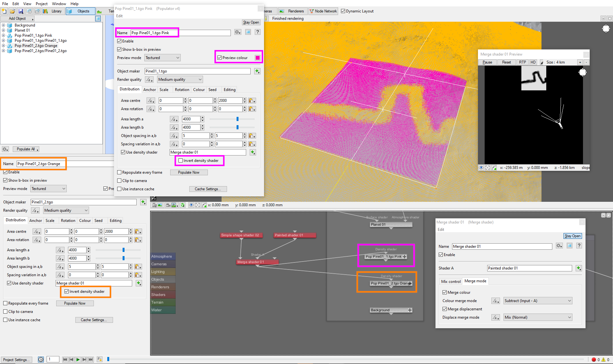Enable Clip to camera in Pink populator dialog

point(119,181)
